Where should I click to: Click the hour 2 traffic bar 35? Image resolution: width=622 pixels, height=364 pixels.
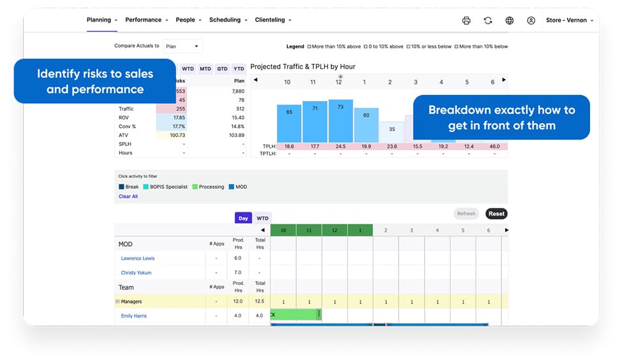tap(392, 132)
